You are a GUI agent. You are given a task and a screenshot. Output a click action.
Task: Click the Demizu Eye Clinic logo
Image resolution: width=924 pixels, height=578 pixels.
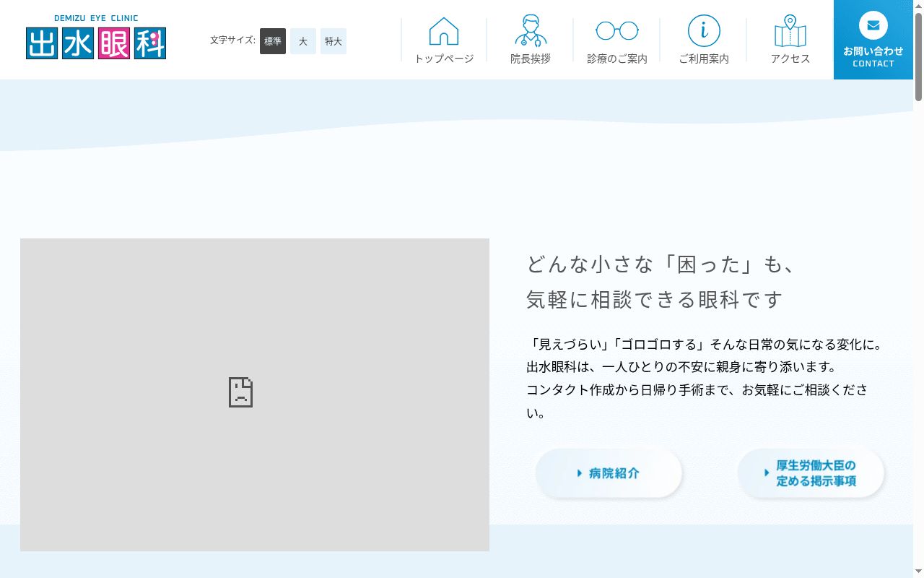pyautogui.click(x=96, y=37)
